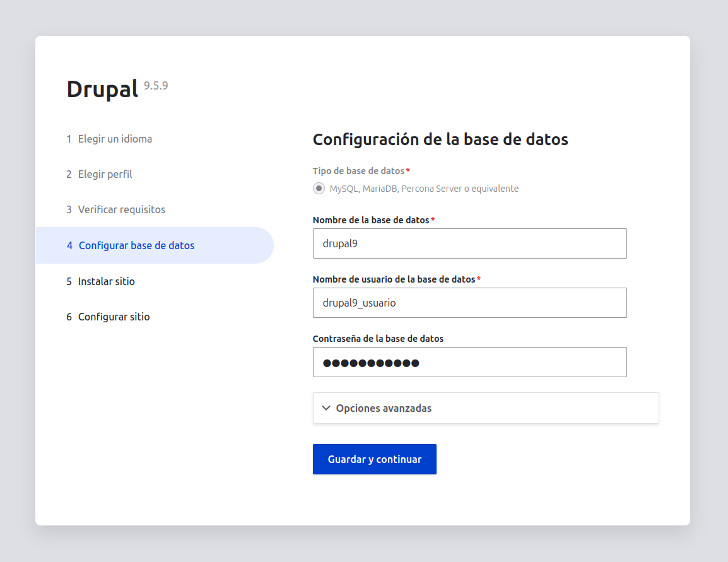Screen dimensions: 728x562
Task: Click the Tipo de base de datos label
Action: (x=358, y=171)
